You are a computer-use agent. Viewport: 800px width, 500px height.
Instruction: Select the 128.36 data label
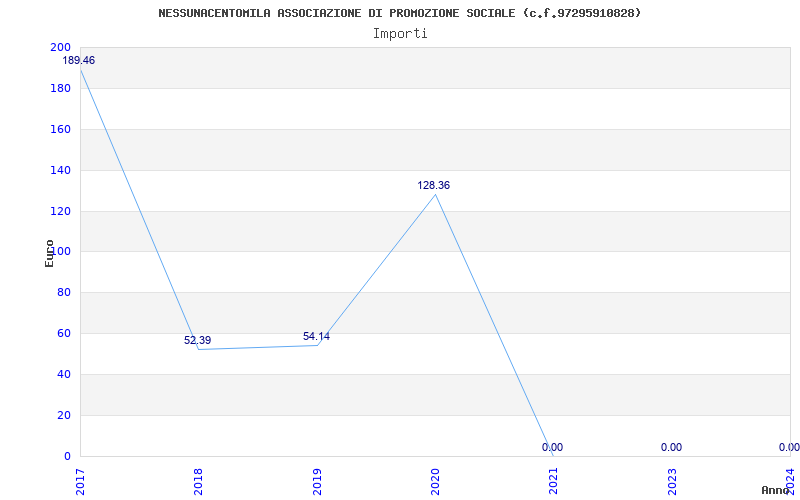pos(434,185)
